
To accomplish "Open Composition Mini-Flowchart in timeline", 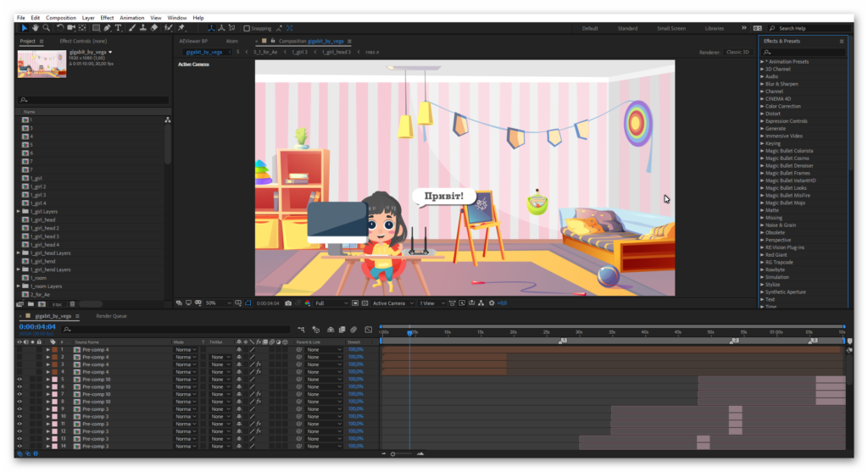I will (301, 330).
